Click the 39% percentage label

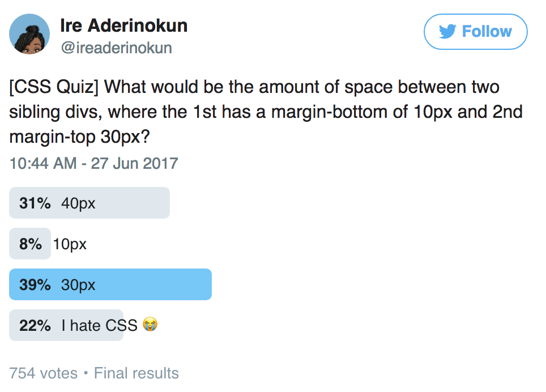tap(35, 285)
